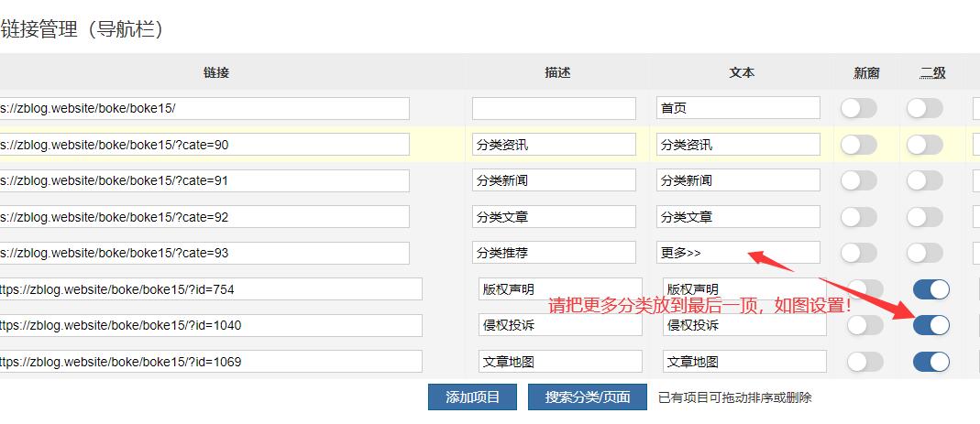Click empty 描述 field in 首页 row
Viewport: 980px width, 424px height.
click(554, 109)
